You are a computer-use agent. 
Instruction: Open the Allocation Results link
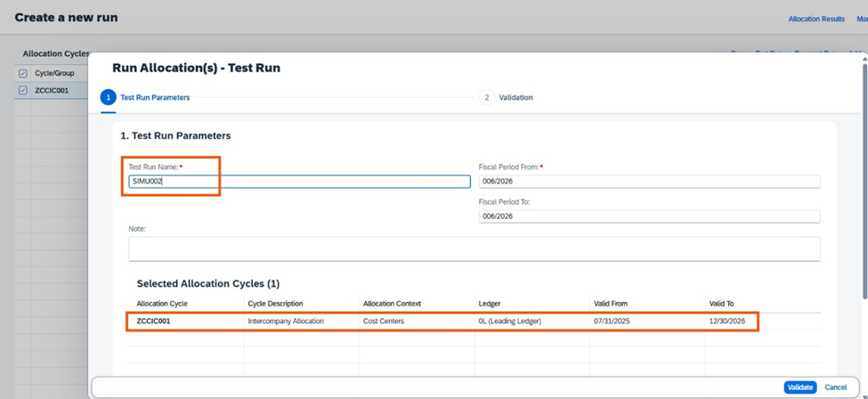click(815, 19)
